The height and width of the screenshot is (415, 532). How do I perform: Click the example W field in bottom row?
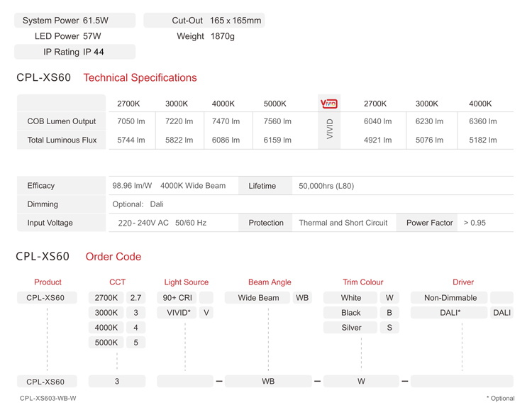(x=361, y=381)
